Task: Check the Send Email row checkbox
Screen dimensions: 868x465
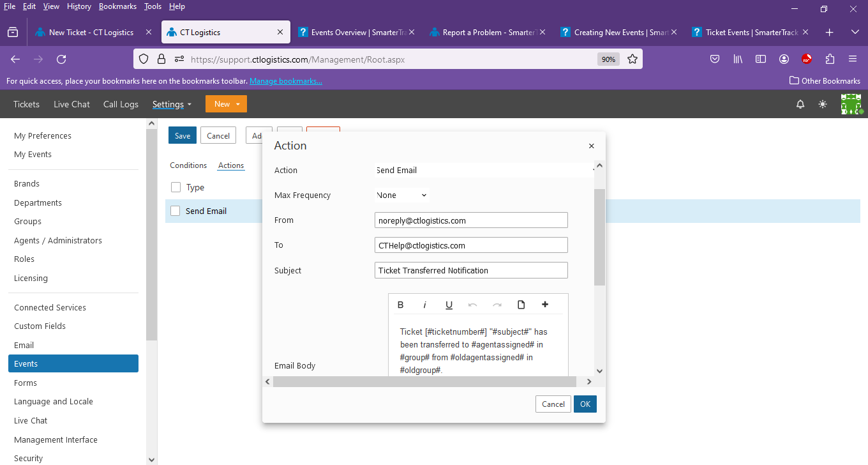Action: 176,211
